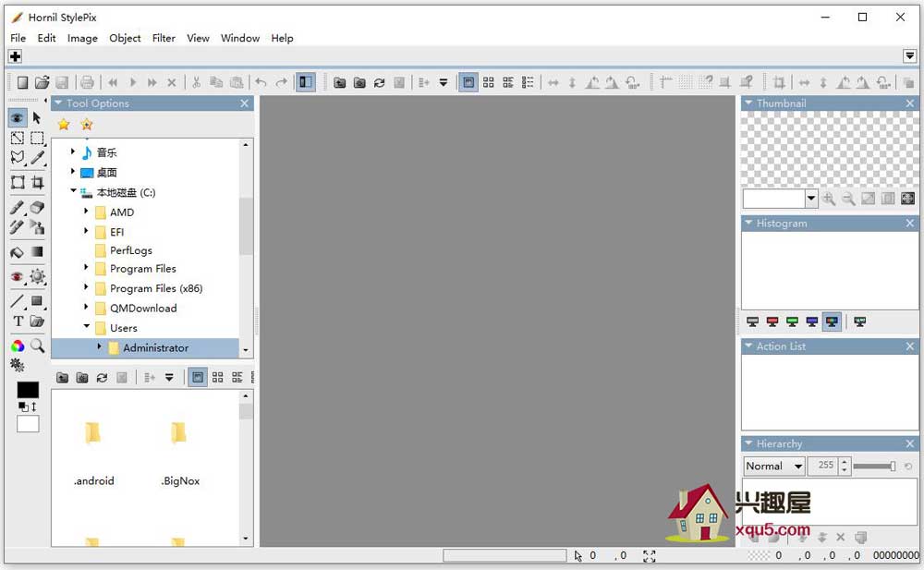Switch histogram to the red channel
The image size is (924, 570).
(772, 321)
